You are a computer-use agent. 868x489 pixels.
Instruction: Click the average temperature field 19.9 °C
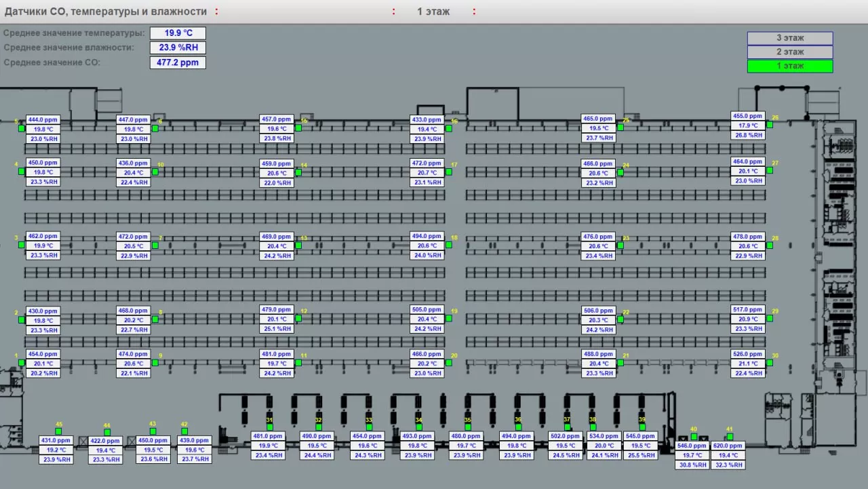[x=178, y=33]
